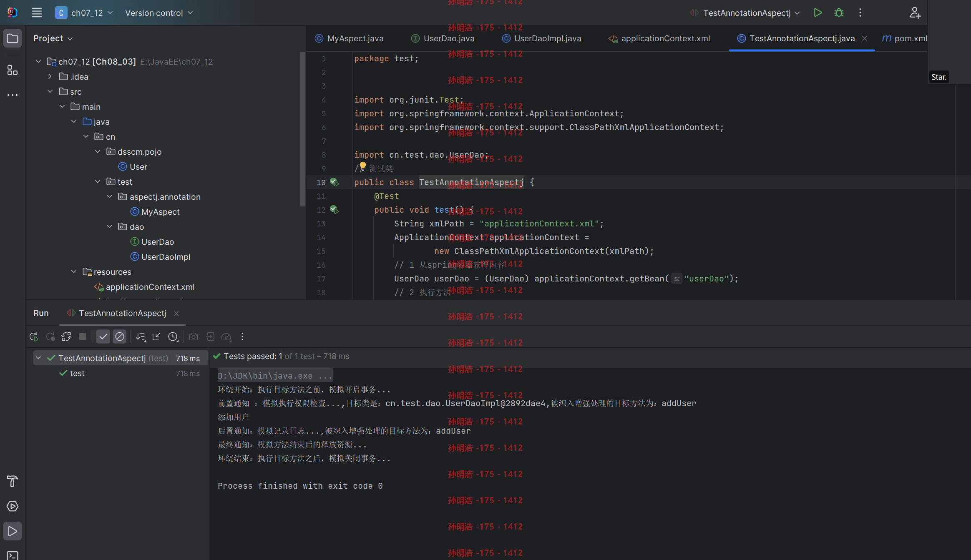
Task: Open User class in project tree
Action: tap(133, 167)
